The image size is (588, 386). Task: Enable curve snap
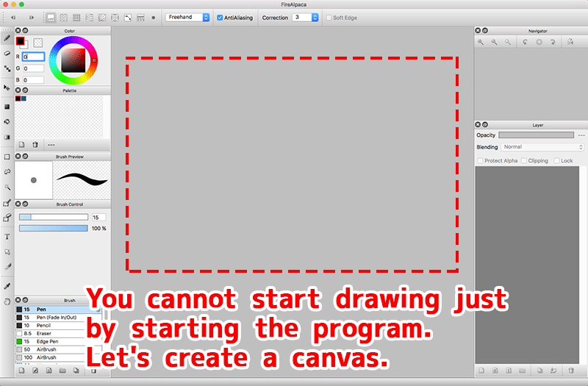(x=127, y=18)
